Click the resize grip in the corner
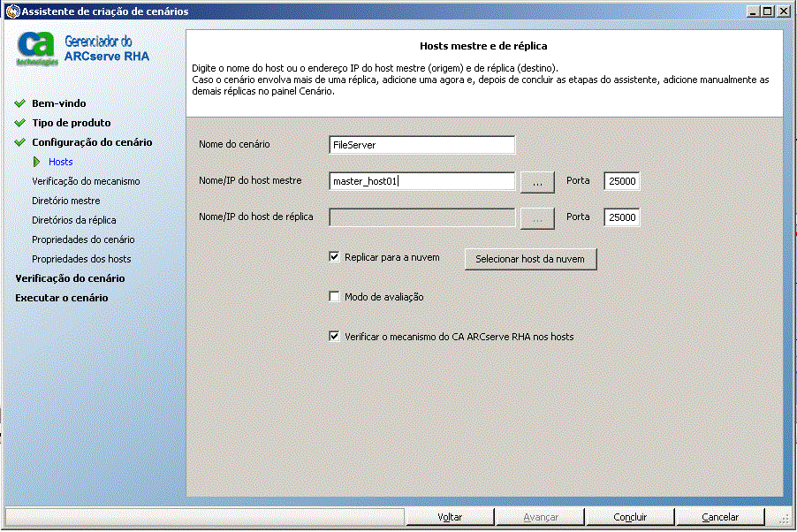This screenshot has width=797, height=532. point(785,520)
